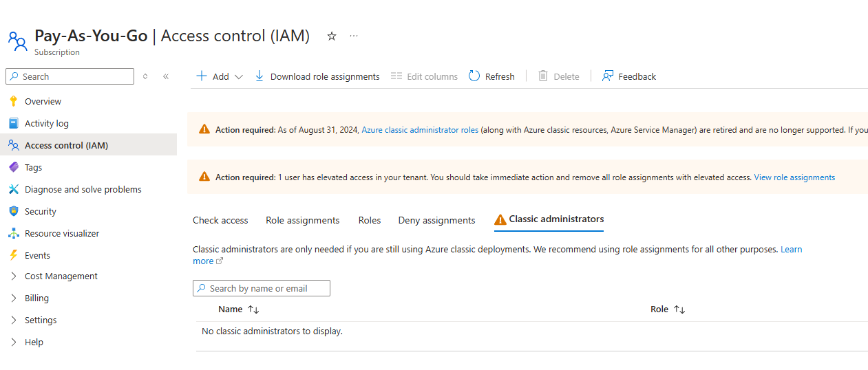Sort the table by the Role column arrows

coord(679,309)
